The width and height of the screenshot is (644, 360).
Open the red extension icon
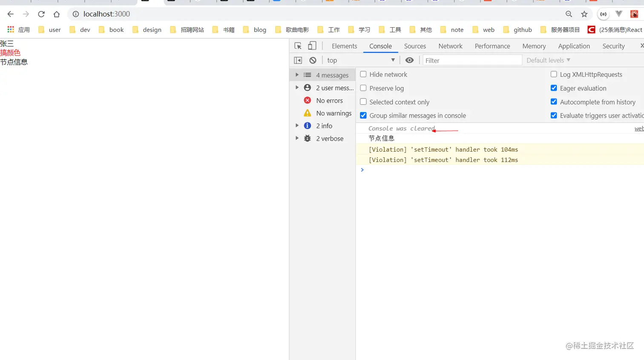pyautogui.click(x=634, y=14)
